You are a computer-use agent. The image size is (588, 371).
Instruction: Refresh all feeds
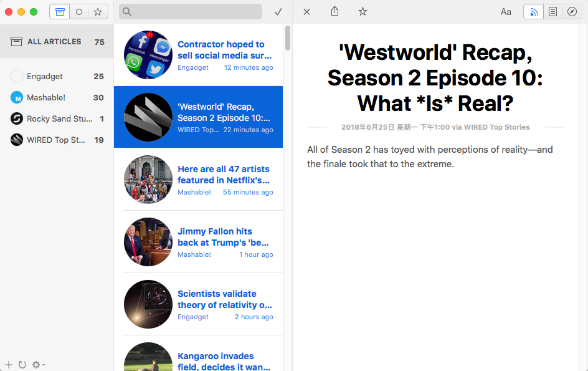(22, 365)
